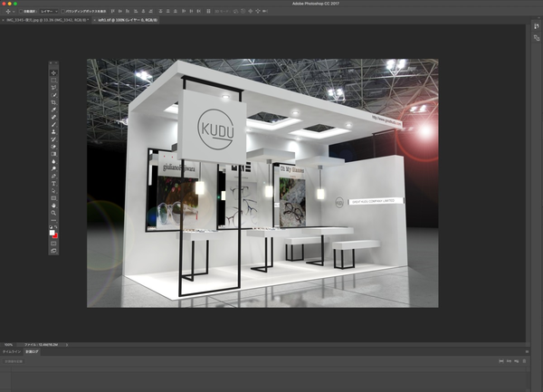Select the Gradient tool
Image resolution: width=543 pixels, height=392 pixels.
point(53,154)
